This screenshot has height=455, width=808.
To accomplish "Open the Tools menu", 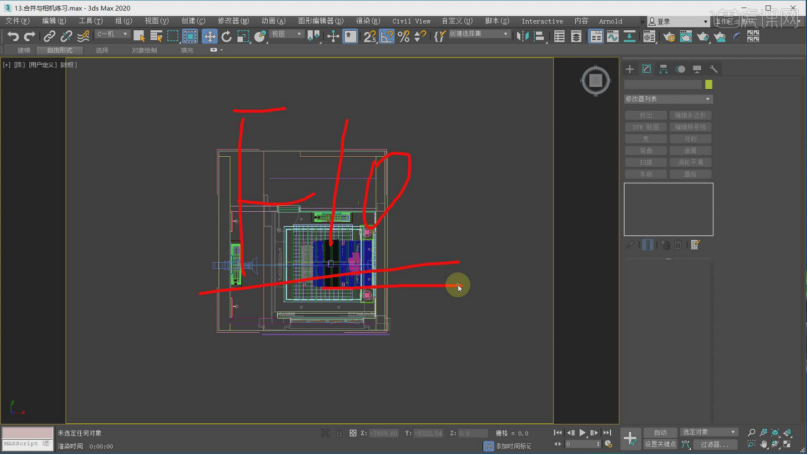I will point(90,21).
